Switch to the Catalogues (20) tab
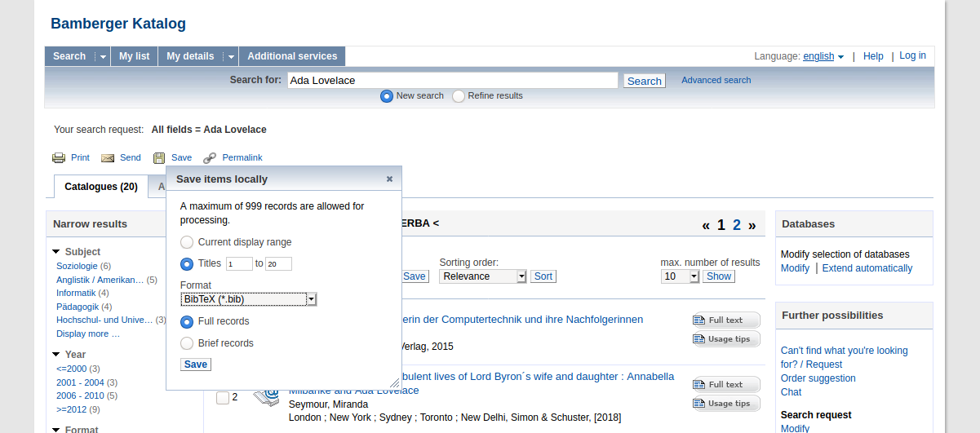The height and width of the screenshot is (433, 980). (101, 187)
